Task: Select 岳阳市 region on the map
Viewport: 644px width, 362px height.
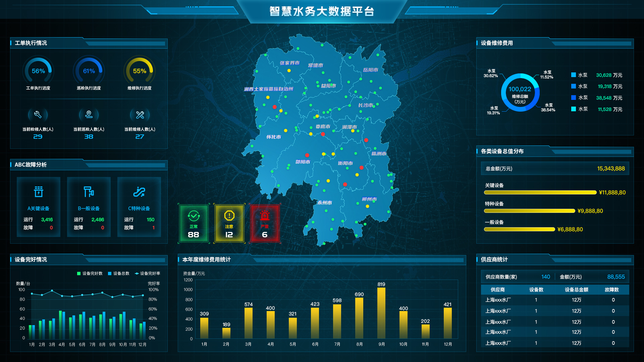Action: (x=370, y=70)
